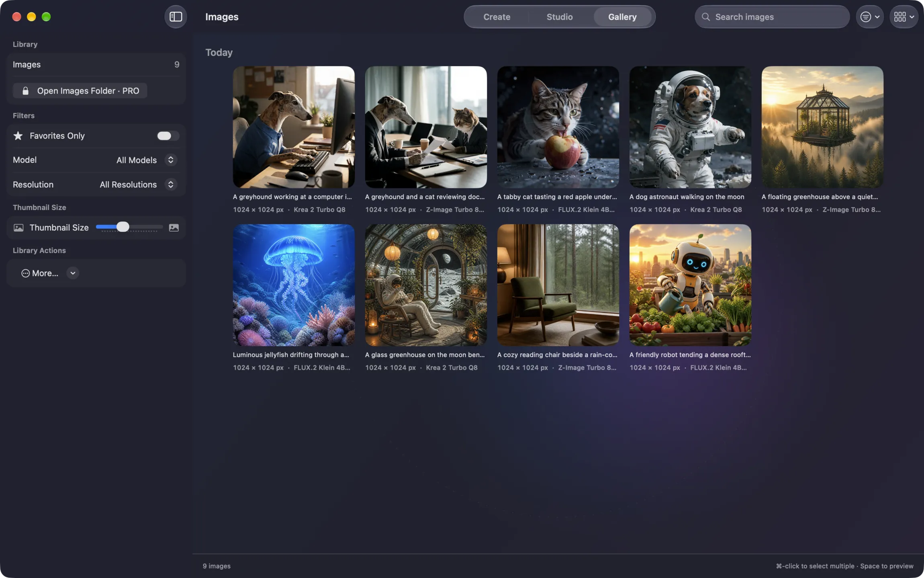Click the green macOS fullscreen button
The image size is (924, 578).
46,16
